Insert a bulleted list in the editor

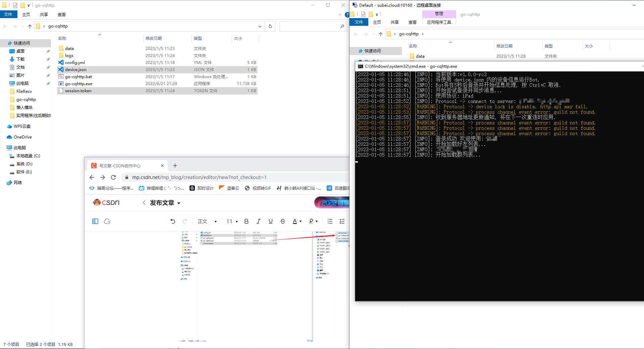[x=330, y=221]
